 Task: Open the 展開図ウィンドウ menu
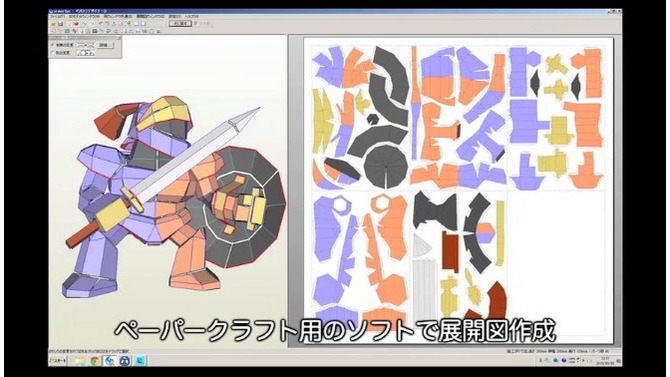coord(150,17)
